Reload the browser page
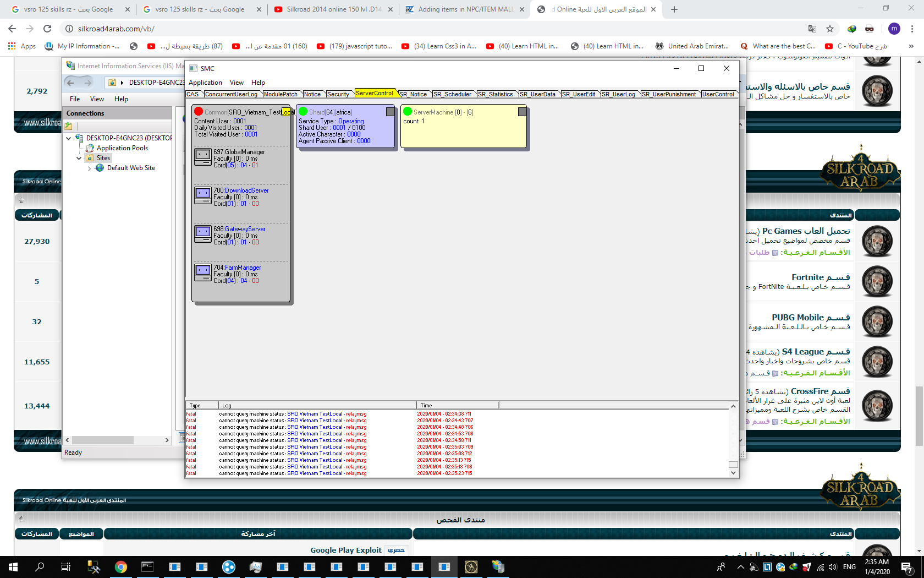 point(47,29)
